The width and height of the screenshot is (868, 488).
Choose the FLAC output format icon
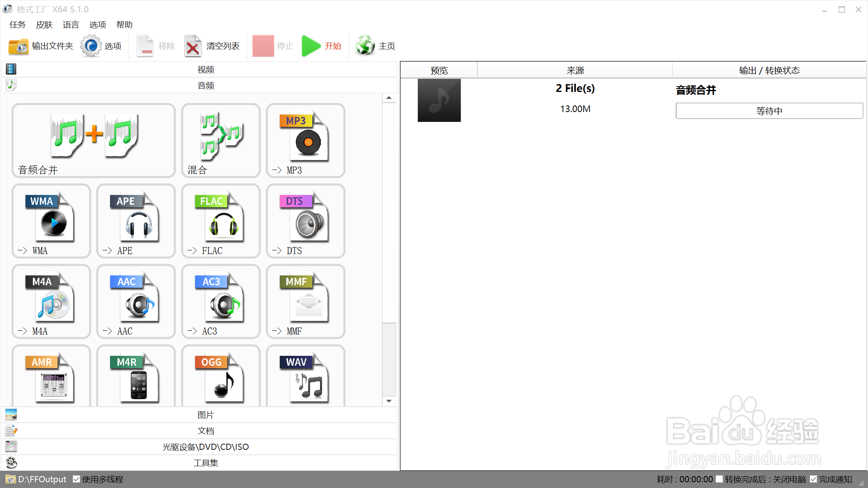click(221, 220)
